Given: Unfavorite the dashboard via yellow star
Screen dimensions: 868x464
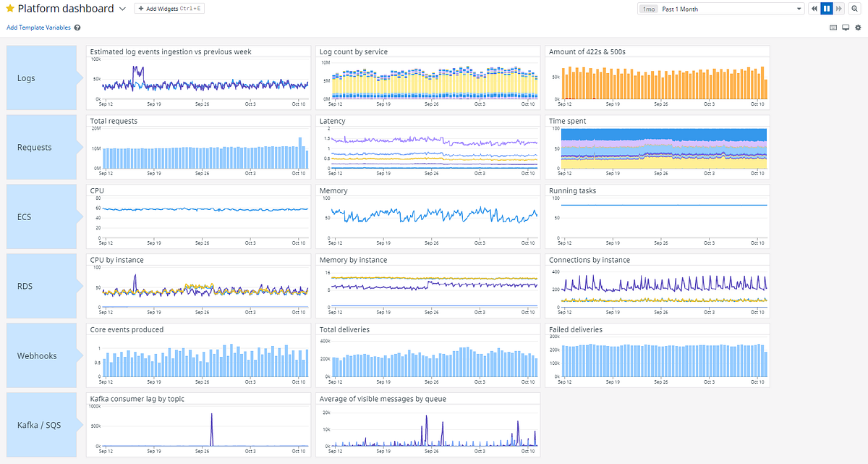Looking at the screenshot, I should click(x=9, y=8).
